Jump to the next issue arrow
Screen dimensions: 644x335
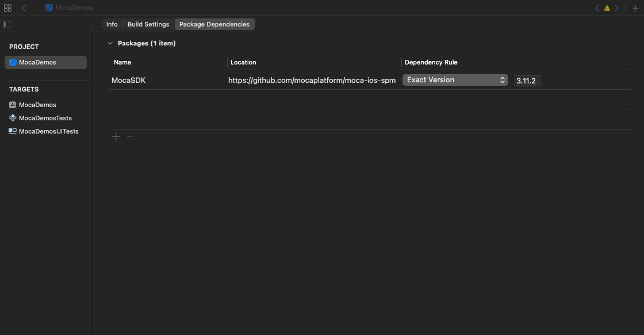[616, 8]
